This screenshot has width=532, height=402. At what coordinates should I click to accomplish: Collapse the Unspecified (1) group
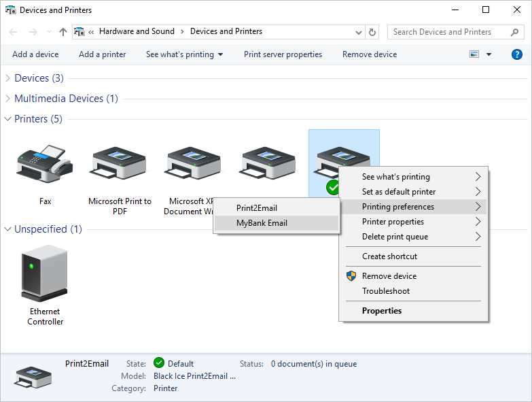pos(7,229)
